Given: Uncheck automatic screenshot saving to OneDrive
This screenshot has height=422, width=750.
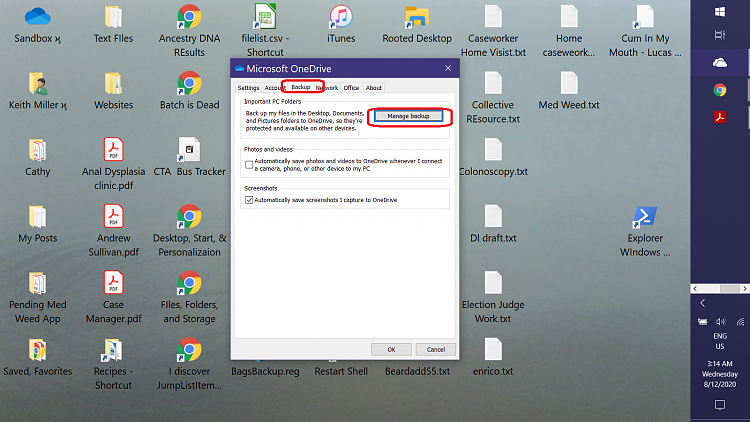Looking at the screenshot, I should point(249,200).
